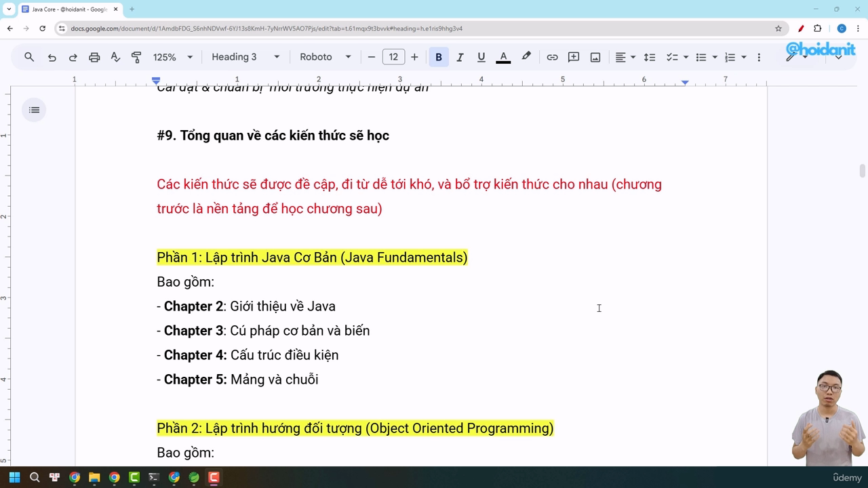Screen dimensions: 868x488
Task: Activate the paint format tool
Action: [136, 57]
